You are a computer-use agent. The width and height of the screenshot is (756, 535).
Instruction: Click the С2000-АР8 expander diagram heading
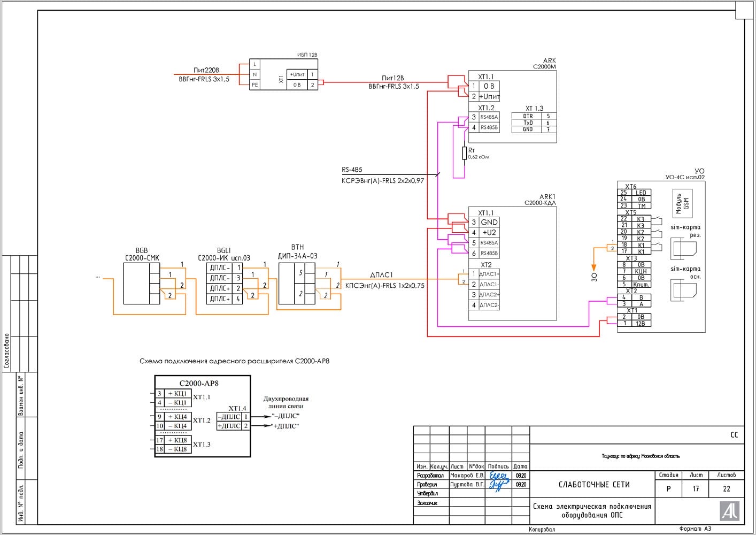tap(234, 361)
